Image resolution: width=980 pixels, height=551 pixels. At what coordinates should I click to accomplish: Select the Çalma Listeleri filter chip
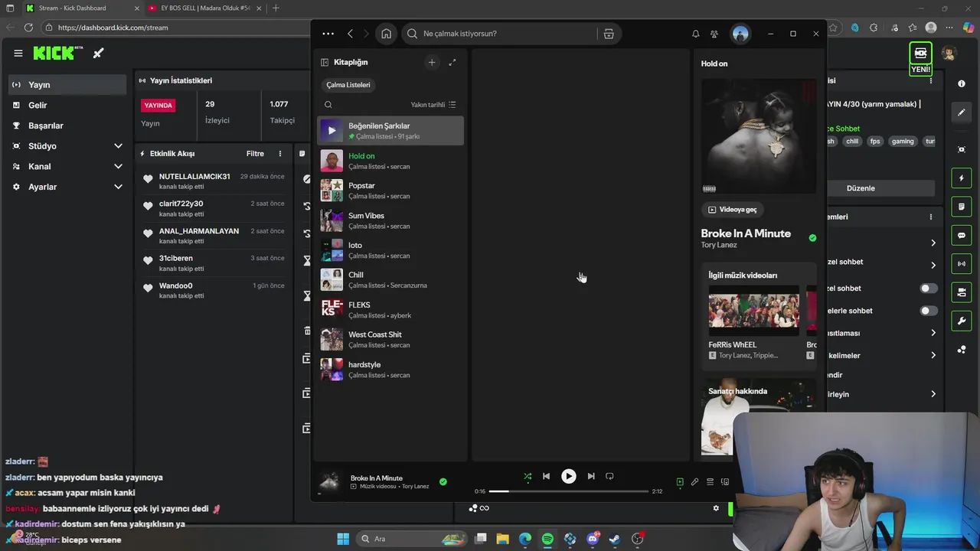click(x=348, y=85)
